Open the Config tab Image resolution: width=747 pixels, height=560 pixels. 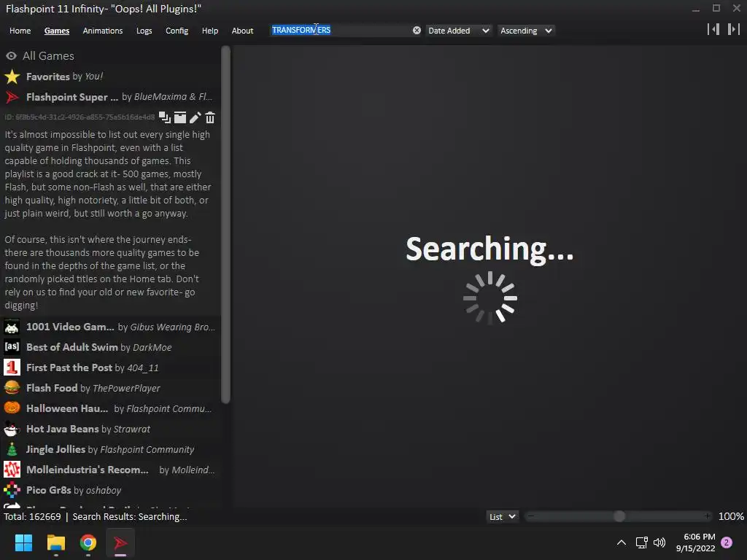coord(177,31)
